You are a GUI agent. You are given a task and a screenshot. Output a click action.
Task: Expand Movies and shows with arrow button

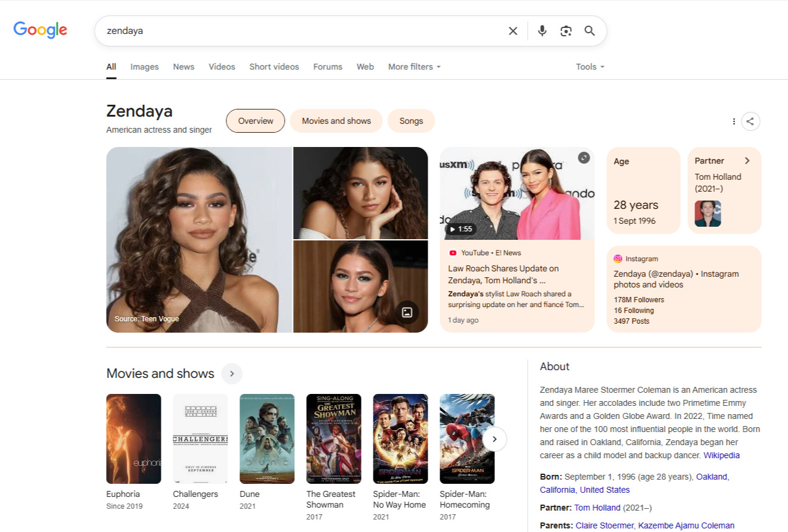tap(232, 374)
